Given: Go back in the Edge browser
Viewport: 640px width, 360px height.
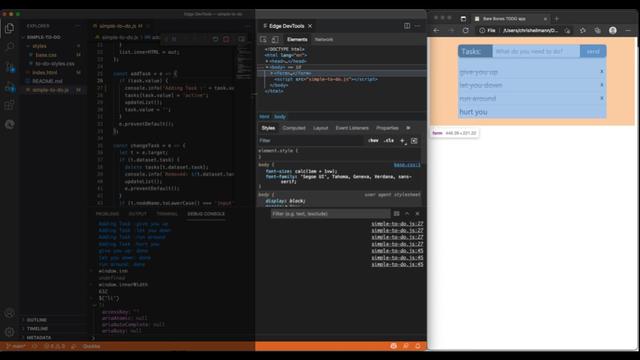Looking at the screenshot, I should click(x=436, y=30).
